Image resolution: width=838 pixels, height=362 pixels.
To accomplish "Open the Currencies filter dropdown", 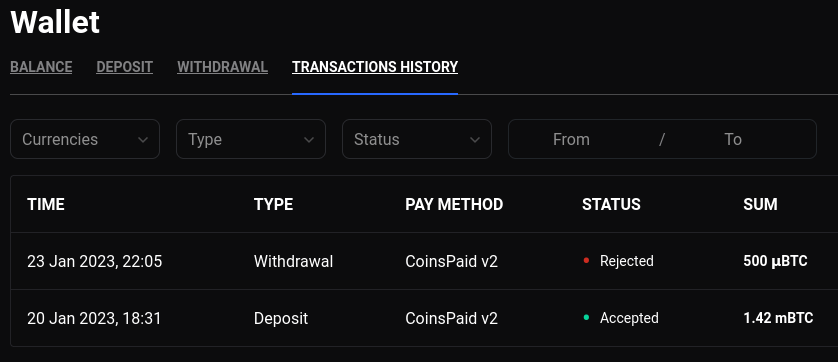I will (x=85, y=139).
